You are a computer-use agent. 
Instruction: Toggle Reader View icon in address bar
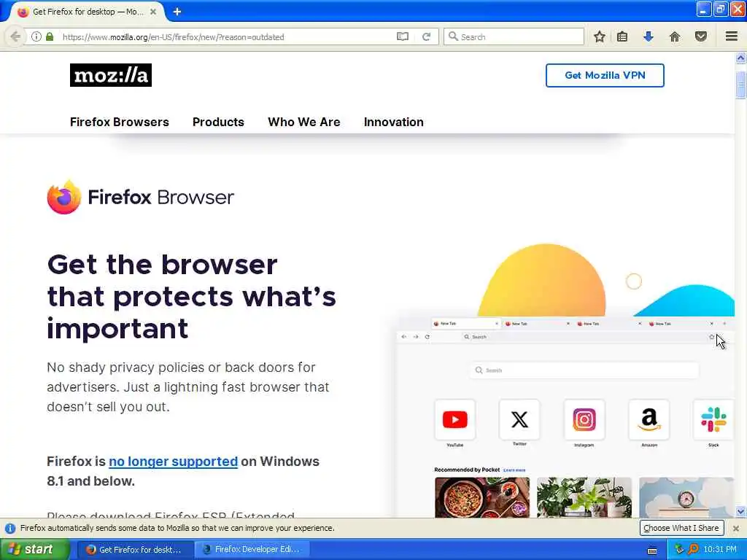click(x=403, y=36)
